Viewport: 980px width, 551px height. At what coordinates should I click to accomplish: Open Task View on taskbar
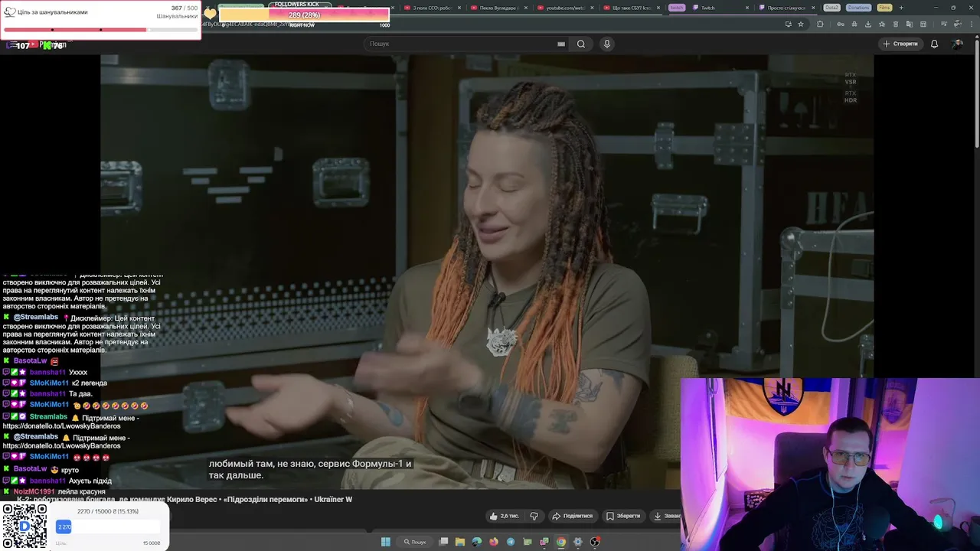pyautogui.click(x=443, y=542)
